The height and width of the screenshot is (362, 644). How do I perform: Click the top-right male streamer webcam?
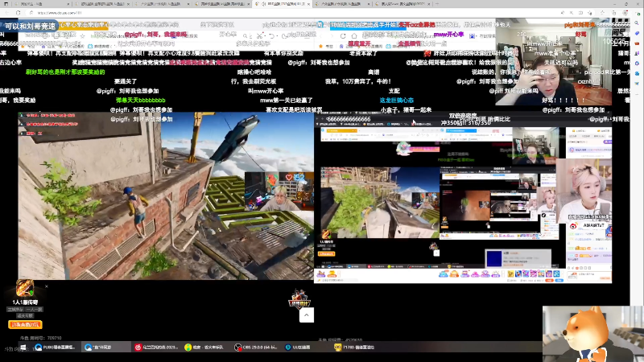pyautogui.click(x=553, y=62)
